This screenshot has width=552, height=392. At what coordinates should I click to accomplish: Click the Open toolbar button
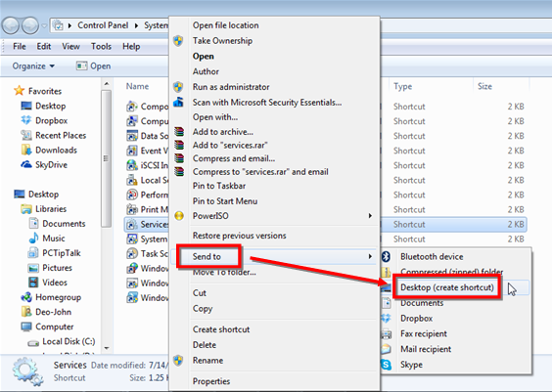94,66
